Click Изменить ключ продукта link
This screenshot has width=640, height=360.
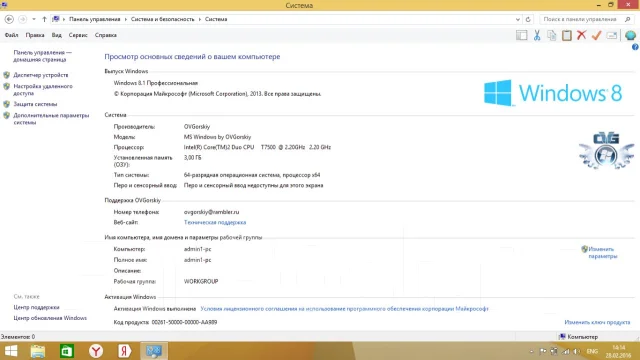[x=597, y=322]
